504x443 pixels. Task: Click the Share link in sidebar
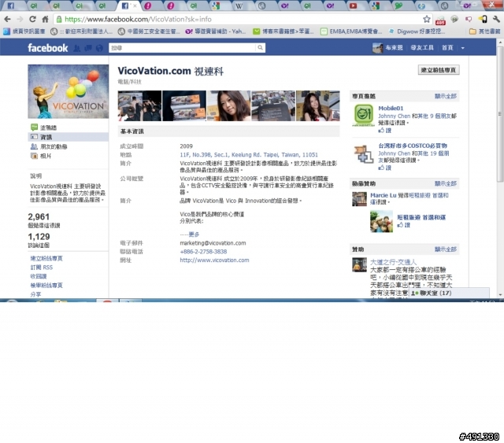[x=35, y=294]
